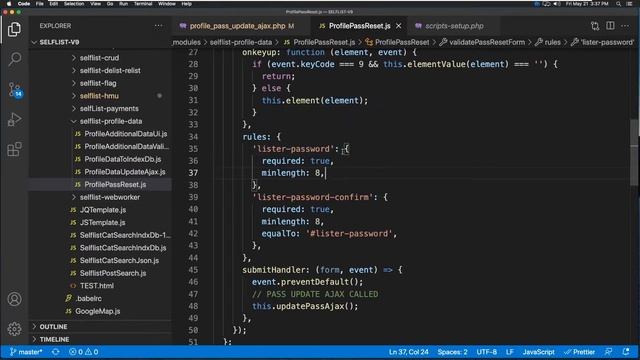Click the open changes icon in editor toolbar

[x=595, y=26]
